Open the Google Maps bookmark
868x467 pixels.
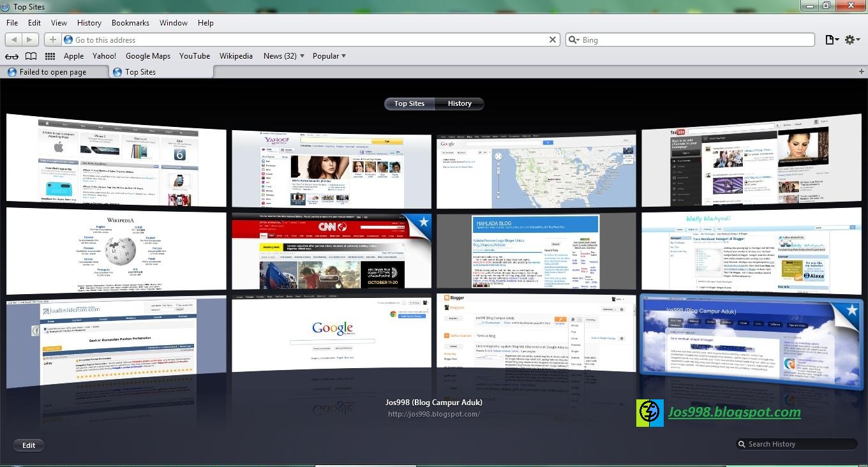tap(148, 56)
